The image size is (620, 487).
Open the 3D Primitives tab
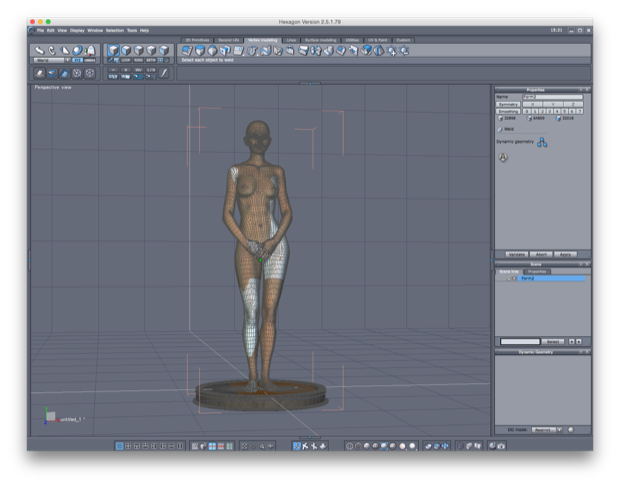pyautogui.click(x=197, y=40)
